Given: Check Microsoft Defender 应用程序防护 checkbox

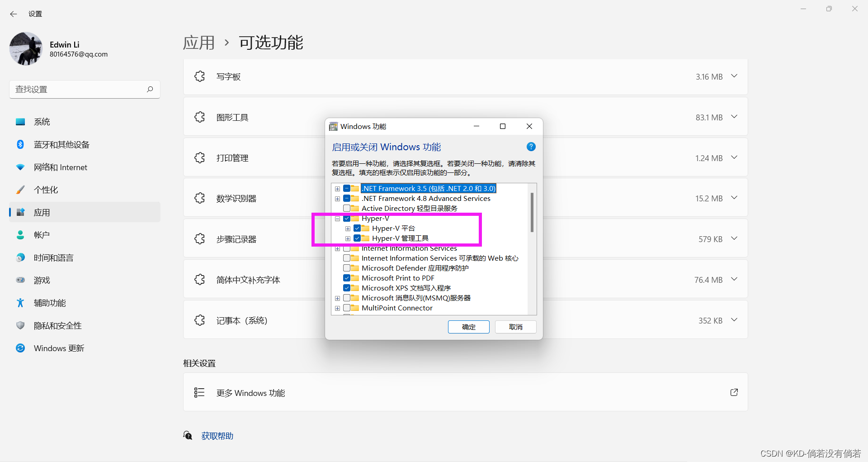Looking at the screenshot, I should pos(347,268).
